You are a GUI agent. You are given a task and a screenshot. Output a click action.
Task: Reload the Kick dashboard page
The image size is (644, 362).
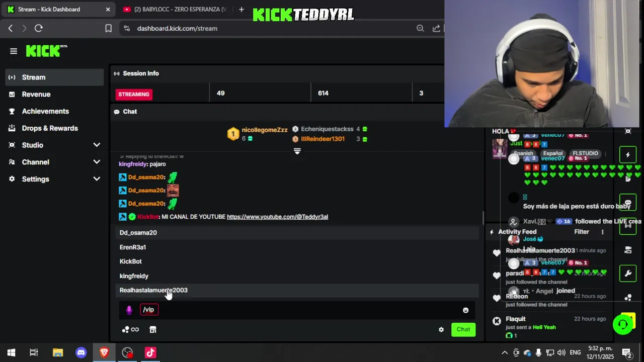click(x=38, y=28)
